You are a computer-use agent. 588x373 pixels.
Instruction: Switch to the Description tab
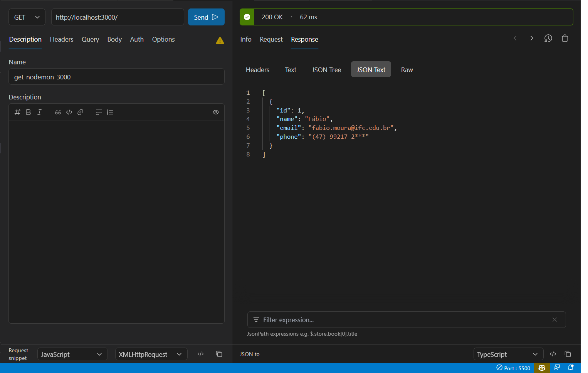pyautogui.click(x=25, y=39)
